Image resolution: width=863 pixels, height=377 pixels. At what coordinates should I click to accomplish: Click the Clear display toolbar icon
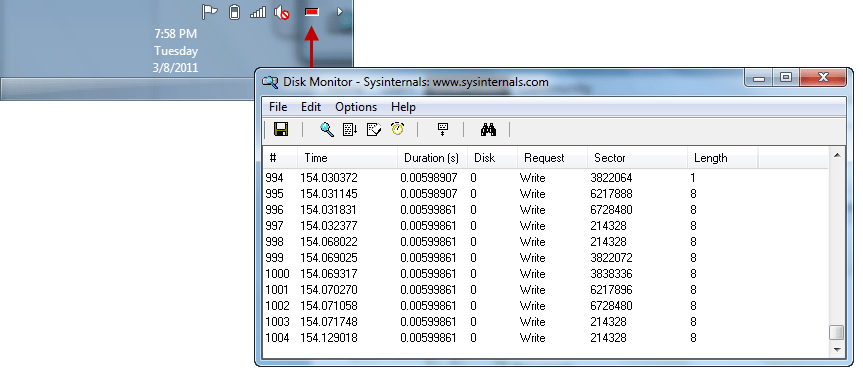click(374, 130)
